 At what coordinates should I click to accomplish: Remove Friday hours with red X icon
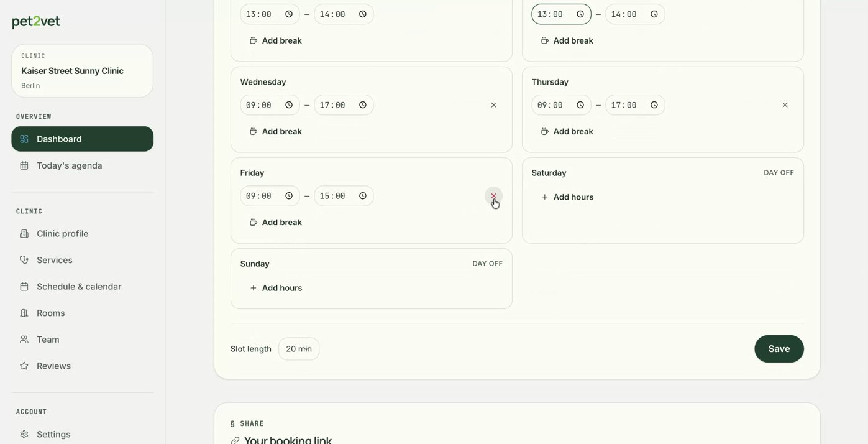tap(493, 196)
